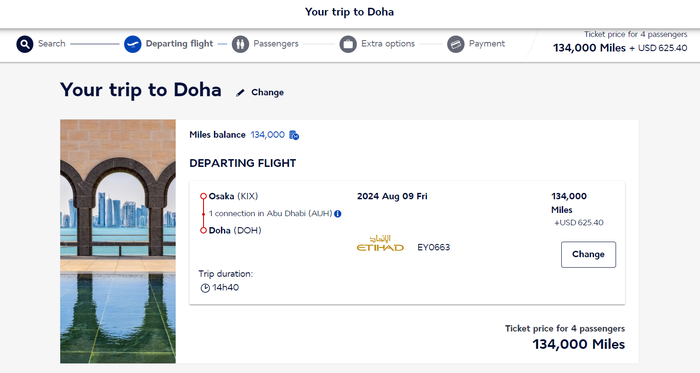
Task: Select the Extra options step label
Action: (x=388, y=44)
